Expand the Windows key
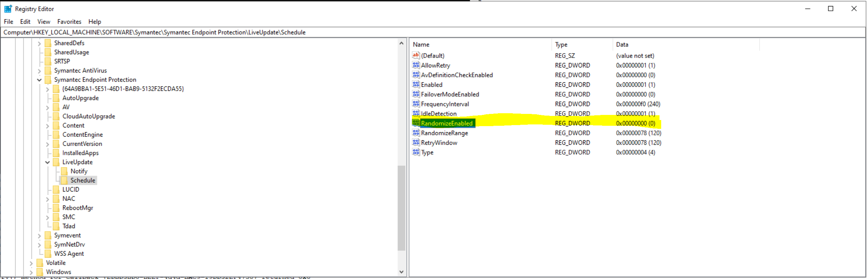The image size is (868, 279). (x=31, y=272)
